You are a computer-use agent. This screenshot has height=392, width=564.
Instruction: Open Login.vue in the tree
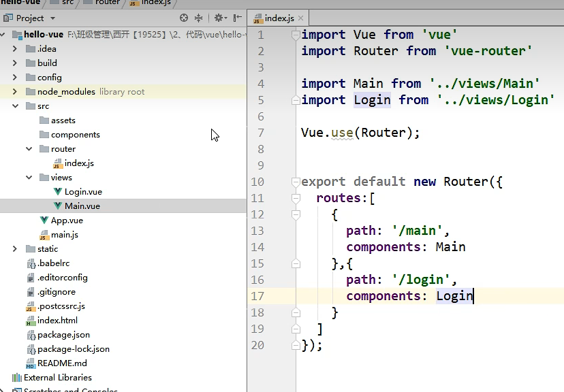pyautogui.click(x=83, y=192)
